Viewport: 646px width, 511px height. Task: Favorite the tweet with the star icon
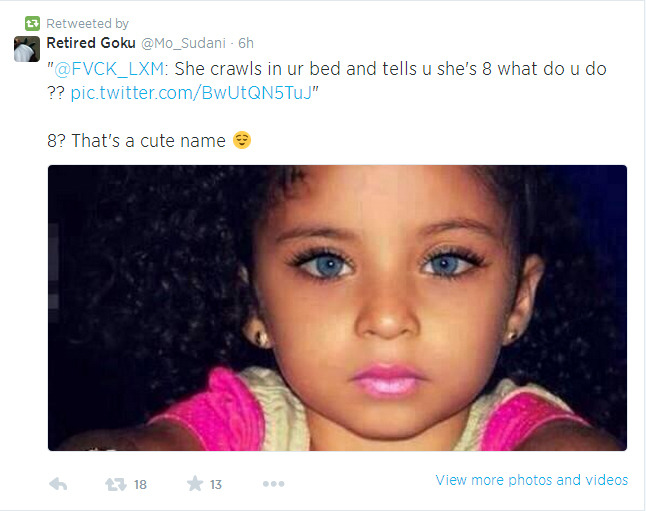(x=195, y=483)
